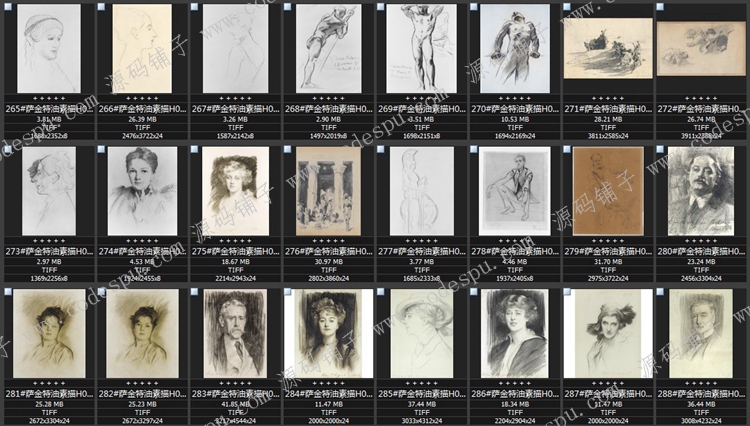The width and height of the screenshot is (750, 426).
Task: Check the selection box of item 288
Action: [x=660, y=292]
